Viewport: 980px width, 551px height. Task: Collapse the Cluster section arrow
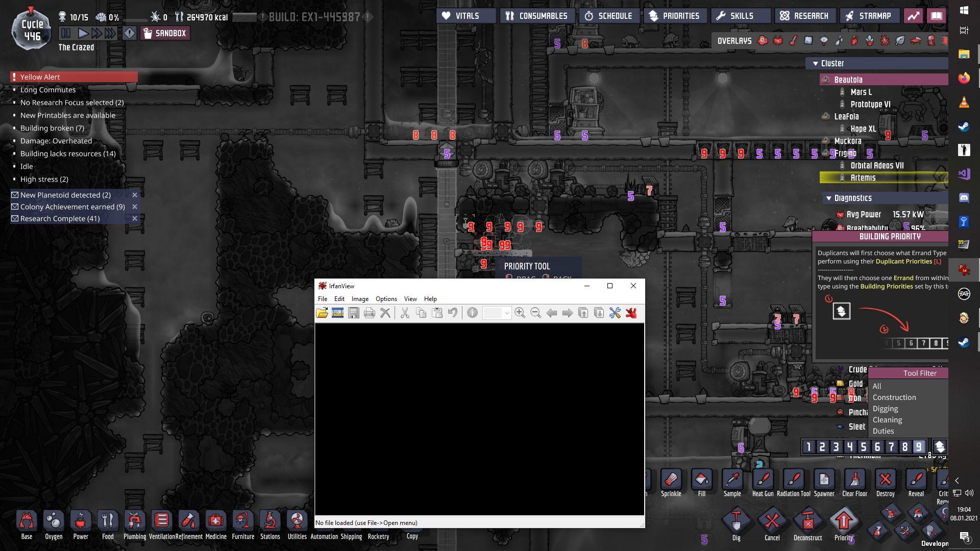(x=815, y=63)
